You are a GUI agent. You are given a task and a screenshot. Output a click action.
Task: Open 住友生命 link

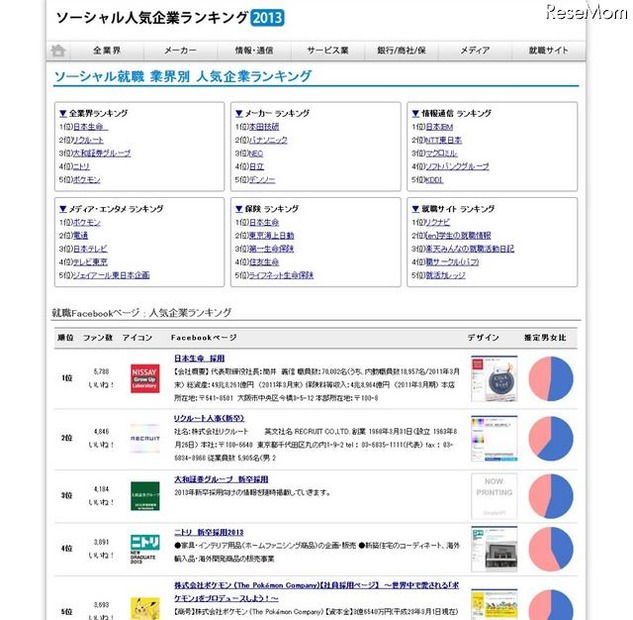pyautogui.click(x=264, y=262)
